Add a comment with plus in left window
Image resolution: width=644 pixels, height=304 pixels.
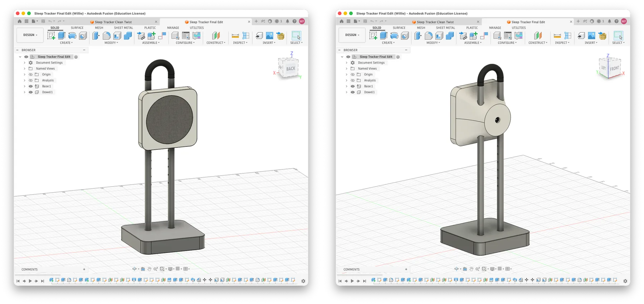tap(84, 270)
